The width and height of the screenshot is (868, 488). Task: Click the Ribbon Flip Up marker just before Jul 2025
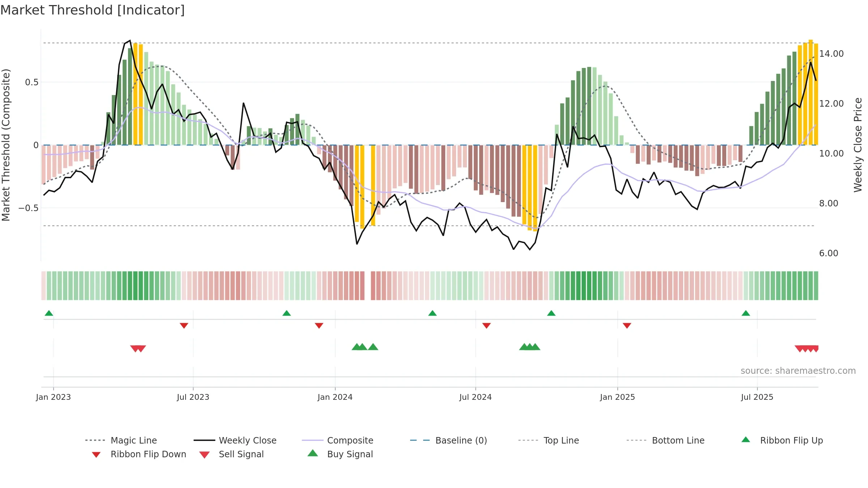coord(746,313)
